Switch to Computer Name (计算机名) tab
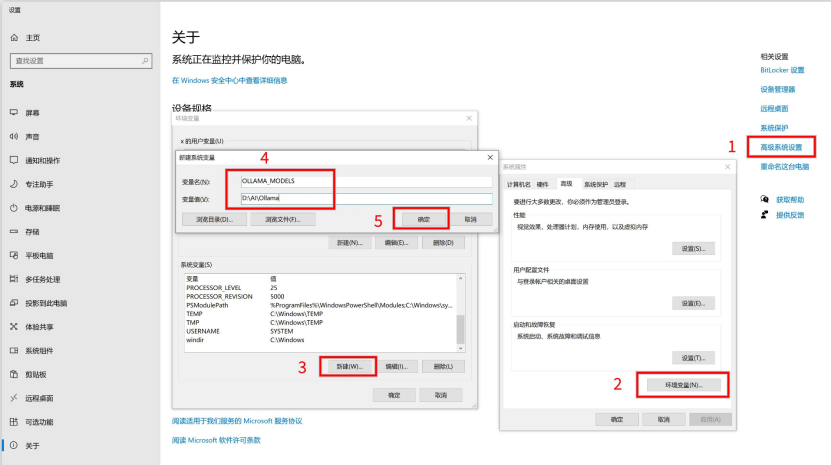Screen dimensions: 831x465 click(x=518, y=185)
